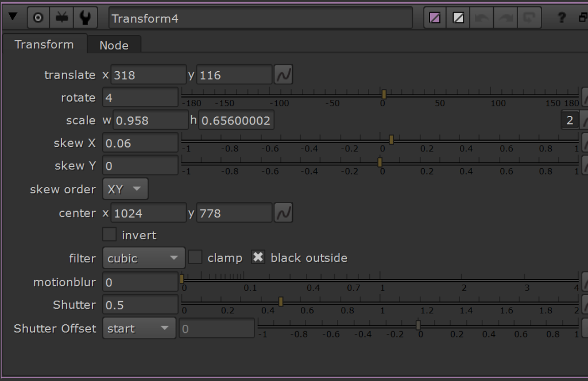The image size is (588, 381).
Task: Float the panel using the window icon
Action: coord(583,18)
